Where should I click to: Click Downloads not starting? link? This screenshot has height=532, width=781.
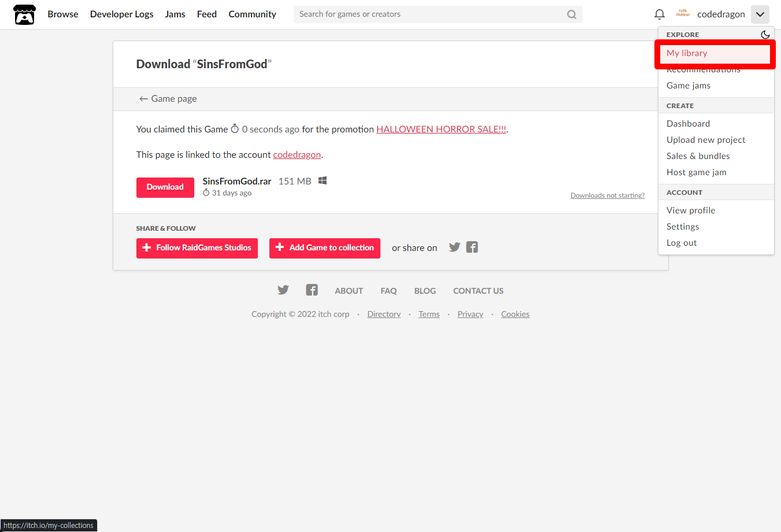tap(608, 195)
